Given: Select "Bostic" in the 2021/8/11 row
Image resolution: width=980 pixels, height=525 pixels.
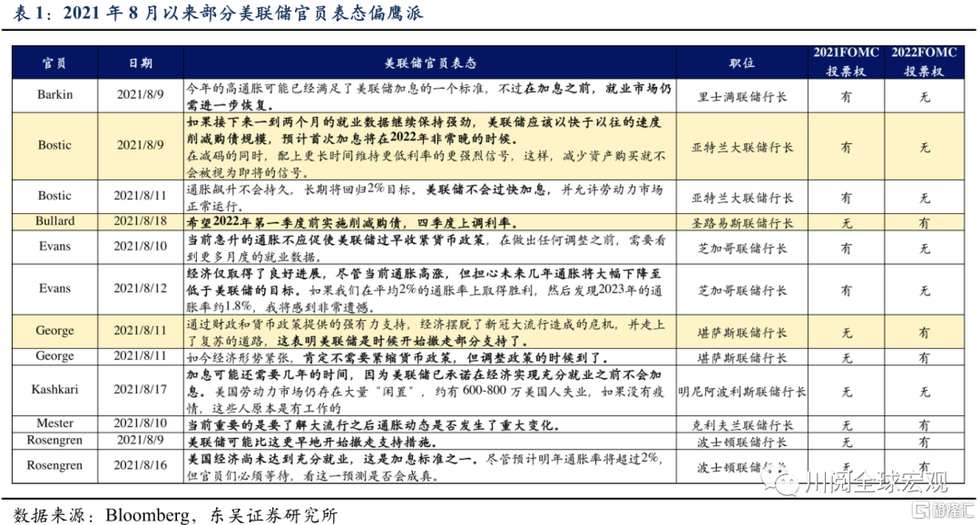Looking at the screenshot, I should (55, 196).
